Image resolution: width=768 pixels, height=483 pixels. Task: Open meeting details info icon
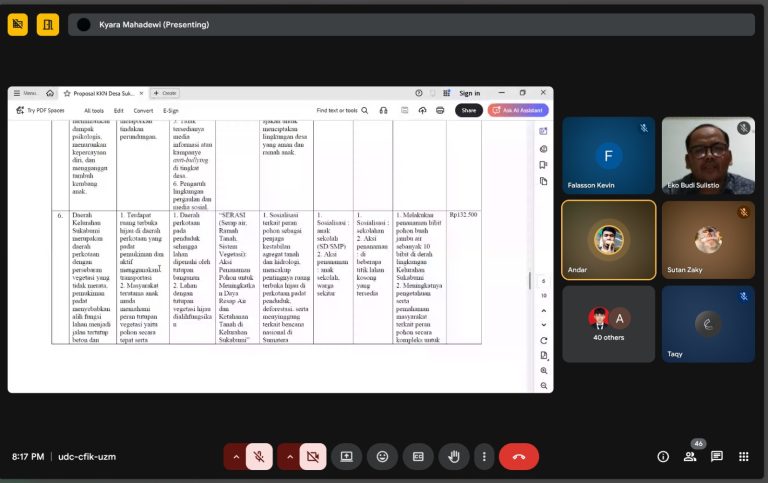(662, 457)
